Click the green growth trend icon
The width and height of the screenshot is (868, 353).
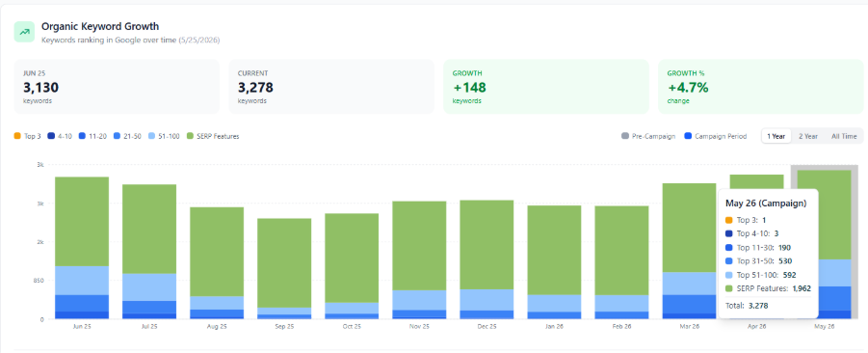pos(24,32)
